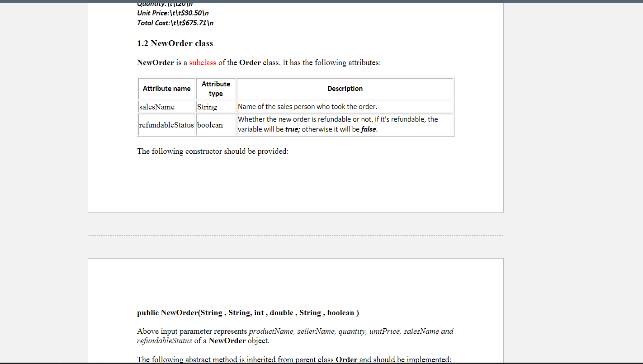This screenshot has height=364, width=643.
Task: Click the dashed page-break divider between sections
Action: click(x=295, y=235)
